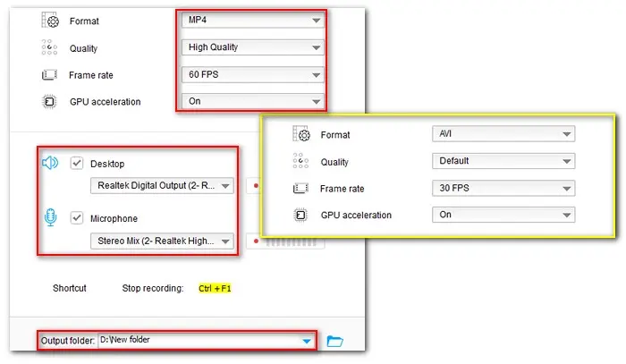Open the High Quality dropdown
The height and width of the screenshot is (364, 626).
pos(253,47)
